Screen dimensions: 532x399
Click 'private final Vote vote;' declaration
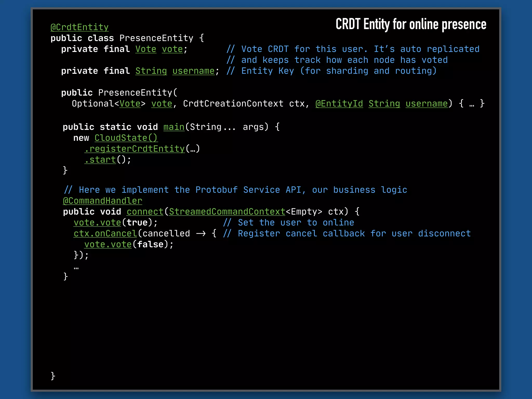[x=124, y=49]
